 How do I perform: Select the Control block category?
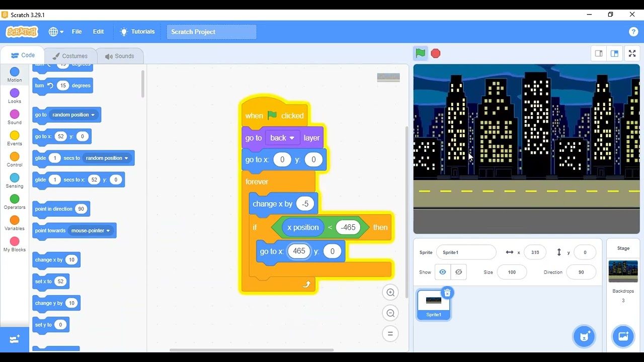click(15, 159)
